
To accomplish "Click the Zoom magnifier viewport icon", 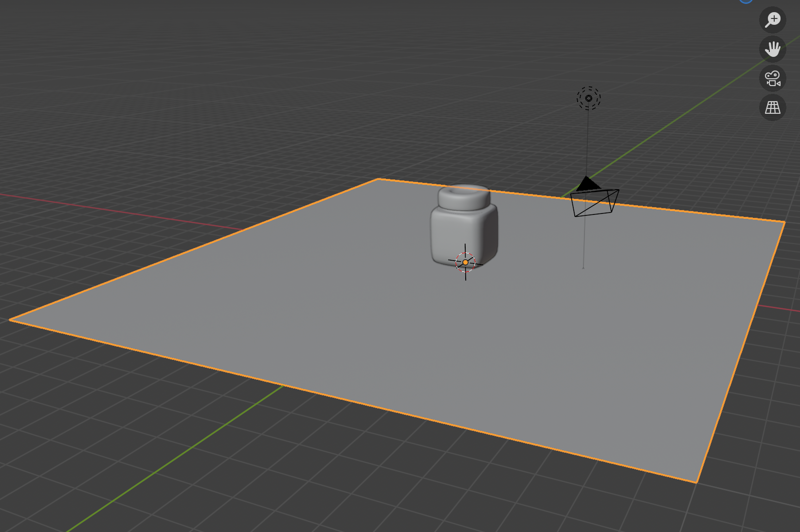I will tap(772, 20).
